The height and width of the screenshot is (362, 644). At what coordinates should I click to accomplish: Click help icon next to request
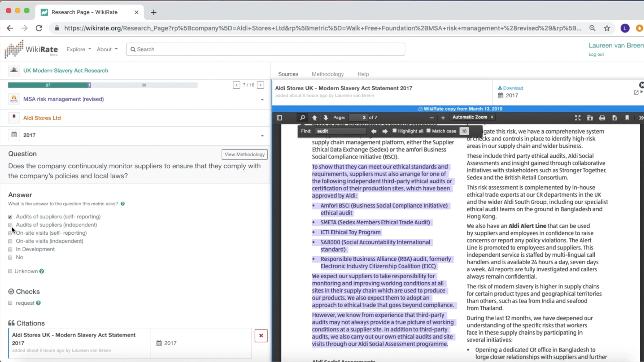tap(38, 303)
